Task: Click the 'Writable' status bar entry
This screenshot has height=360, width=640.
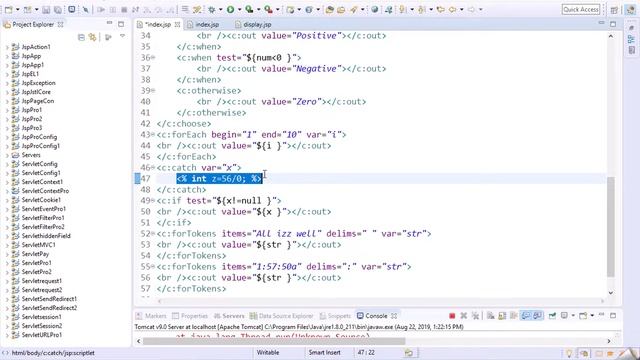Action: coord(268,353)
